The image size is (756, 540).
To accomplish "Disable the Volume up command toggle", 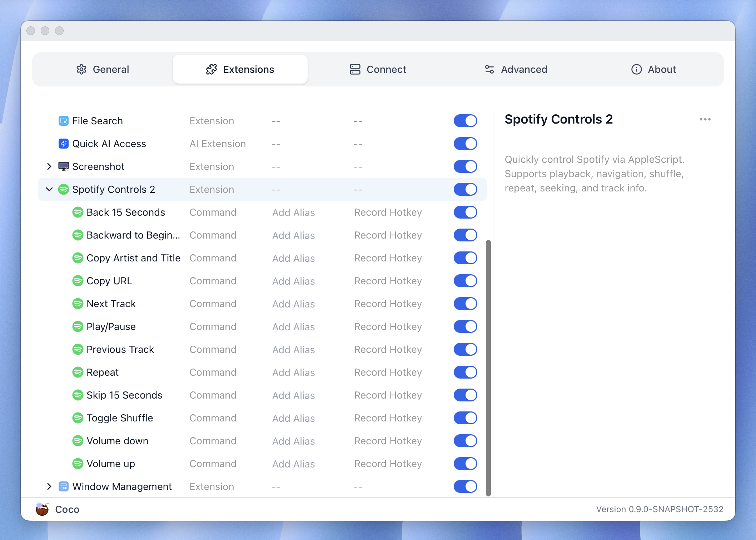I will point(465,464).
